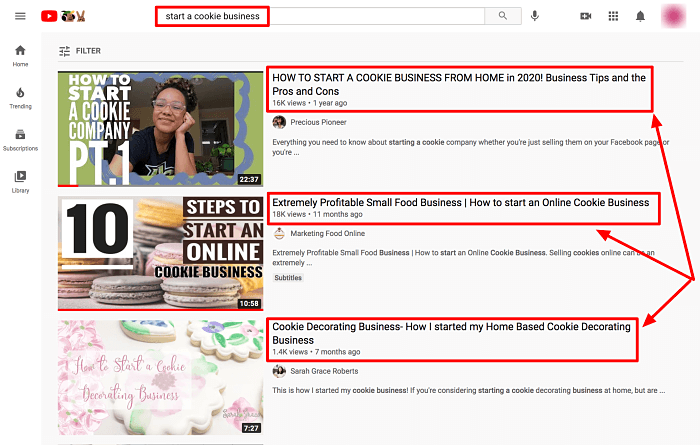Click the 7:27 duration badge
This screenshot has width=700, height=445.
click(250, 428)
